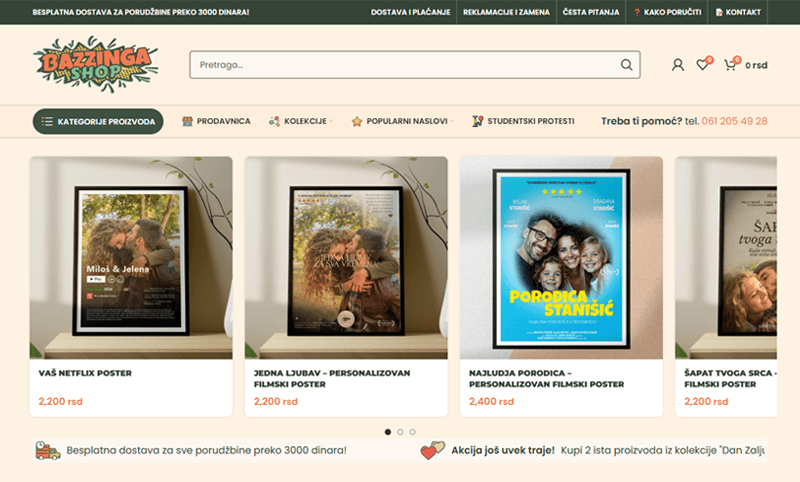Click the Bazzinga Shop logo
Viewport: 800px width, 482px height.
[96, 64]
